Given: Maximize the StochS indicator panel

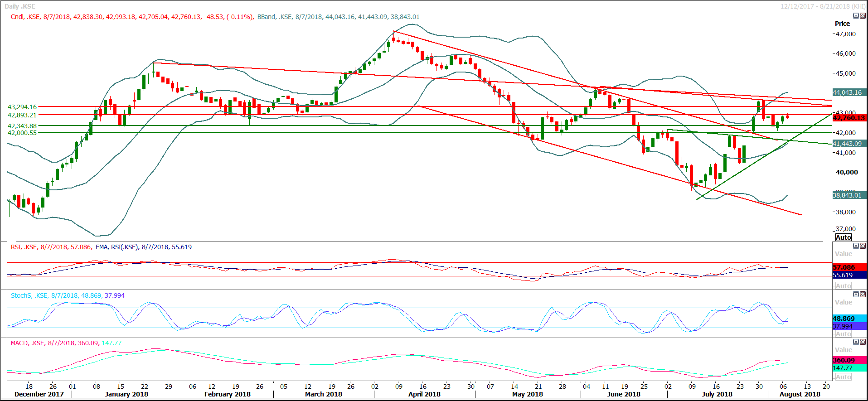Looking at the screenshot, I should click(x=856, y=295).
